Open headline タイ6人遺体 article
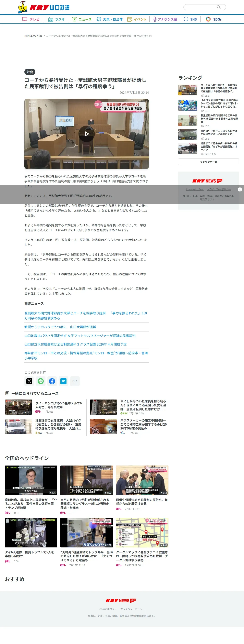 [x=31, y=554]
